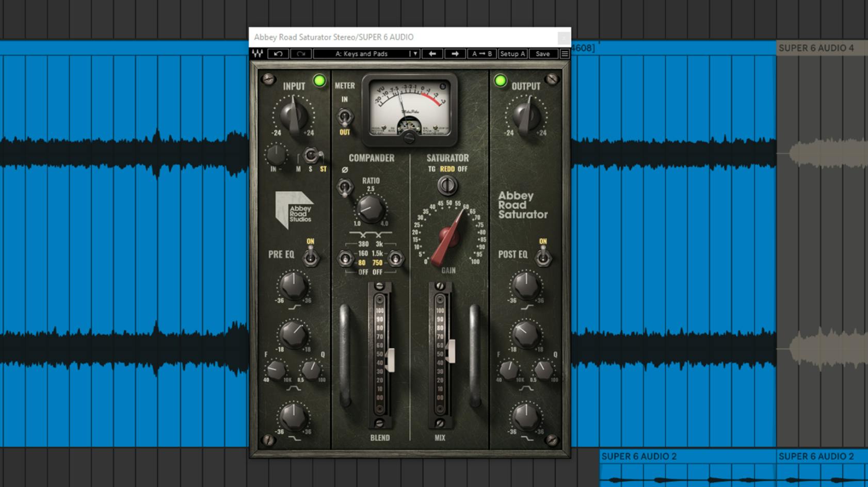Redo the last undone change

[301, 54]
